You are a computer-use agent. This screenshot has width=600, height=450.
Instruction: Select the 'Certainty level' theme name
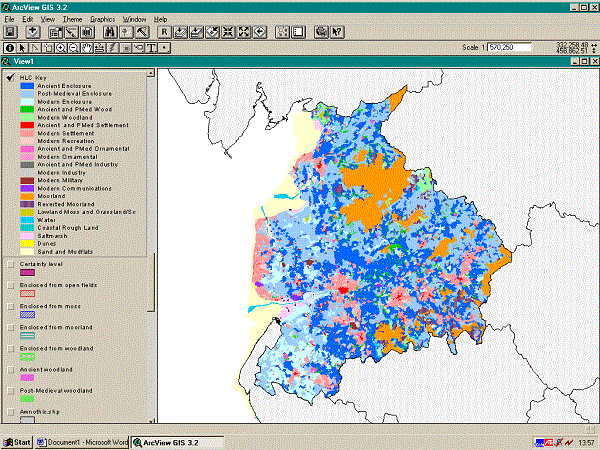click(x=41, y=264)
